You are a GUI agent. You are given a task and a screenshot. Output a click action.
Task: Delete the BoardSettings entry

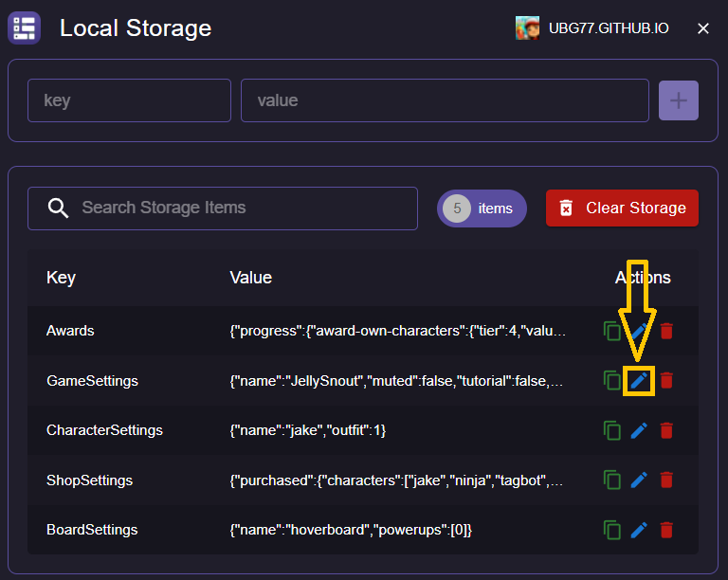point(667,530)
